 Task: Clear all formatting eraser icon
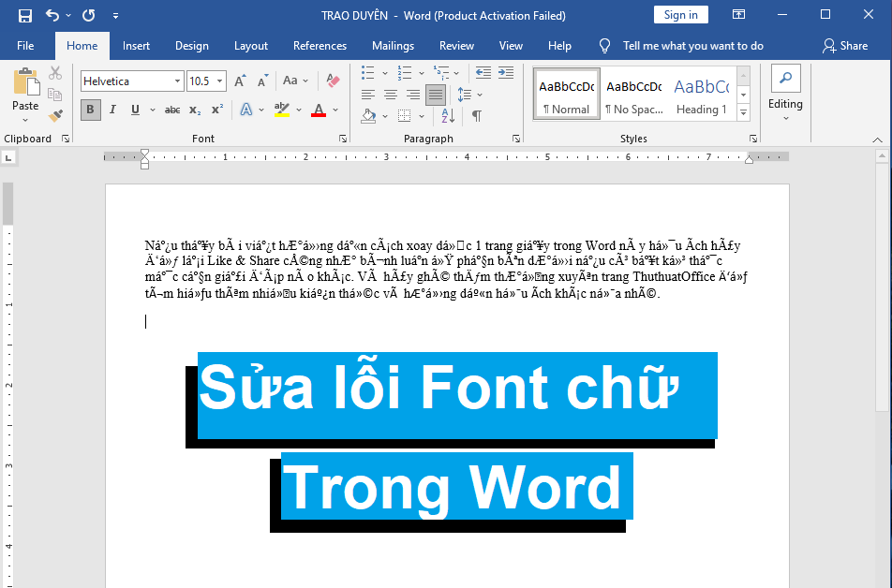(333, 81)
